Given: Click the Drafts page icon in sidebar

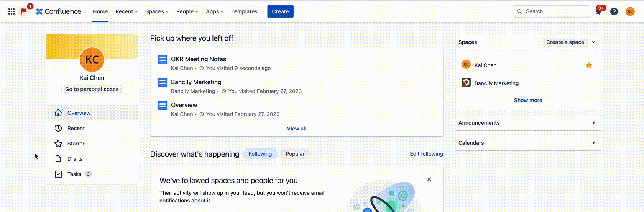Looking at the screenshot, I should point(58,159).
